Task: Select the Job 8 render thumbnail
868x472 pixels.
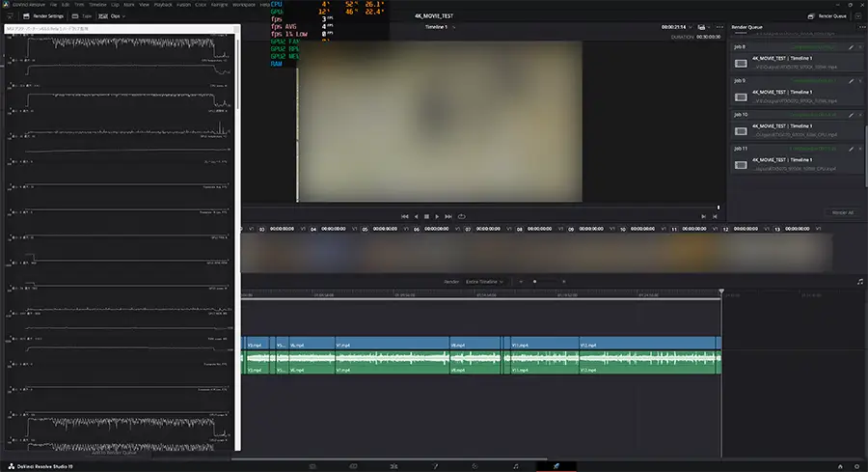Action: pos(741,63)
